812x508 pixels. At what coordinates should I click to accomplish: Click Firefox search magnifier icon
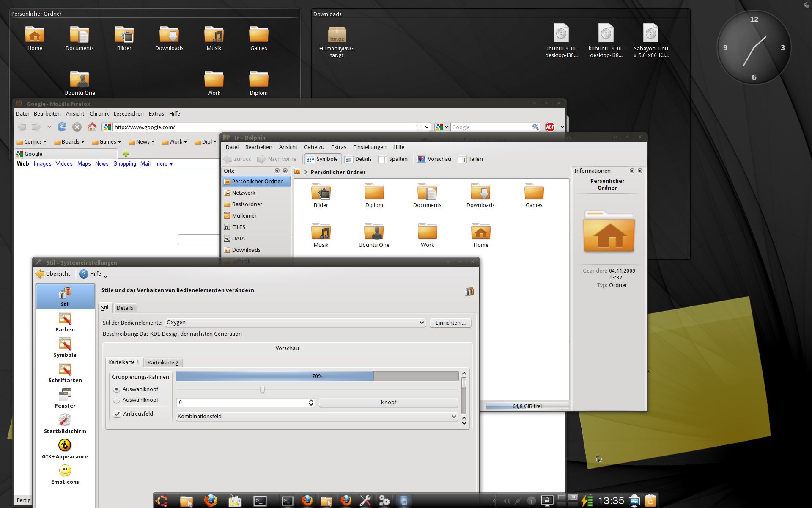(x=535, y=127)
